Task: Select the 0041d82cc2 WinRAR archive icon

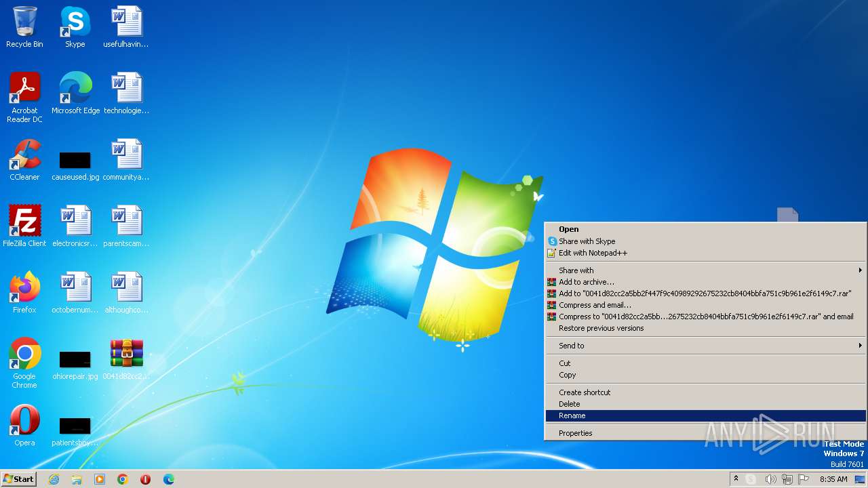Action: coord(126,359)
